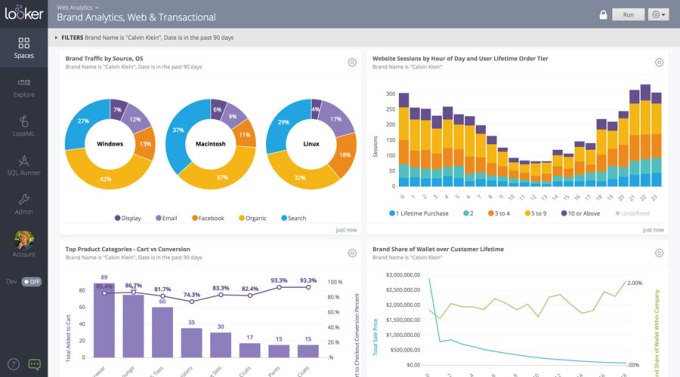The width and height of the screenshot is (680, 377).
Task: Click the 37% Search slice on Macintosh donut
Action: coord(178,130)
